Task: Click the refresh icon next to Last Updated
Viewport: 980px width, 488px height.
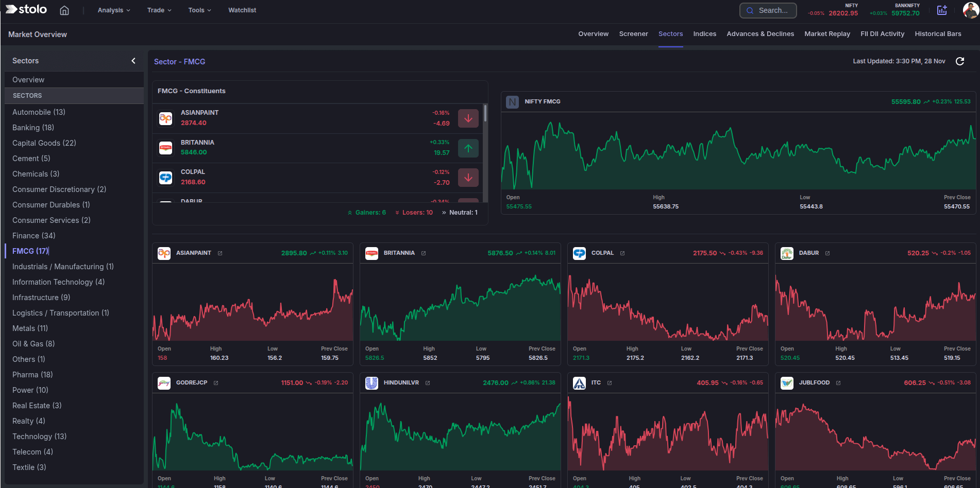Action: pos(960,61)
